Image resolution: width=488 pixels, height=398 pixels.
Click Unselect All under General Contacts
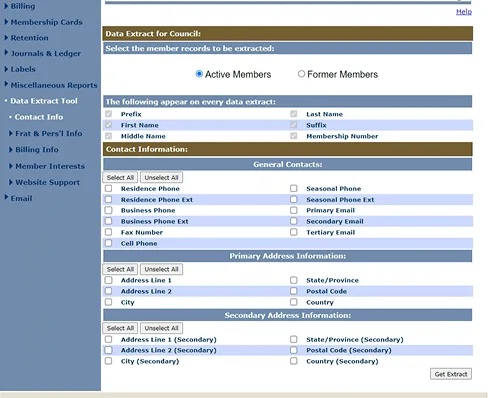161,178
